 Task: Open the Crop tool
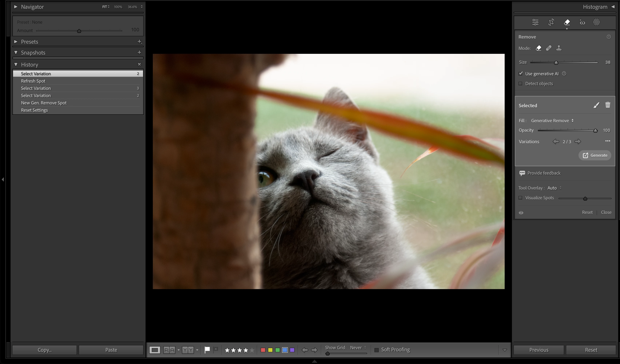(x=551, y=22)
